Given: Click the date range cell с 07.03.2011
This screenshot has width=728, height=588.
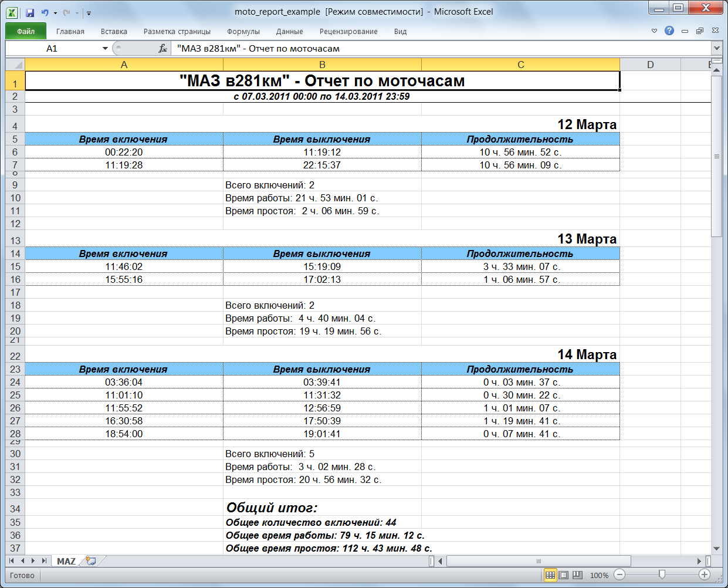Looking at the screenshot, I should [x=322, y=96].
